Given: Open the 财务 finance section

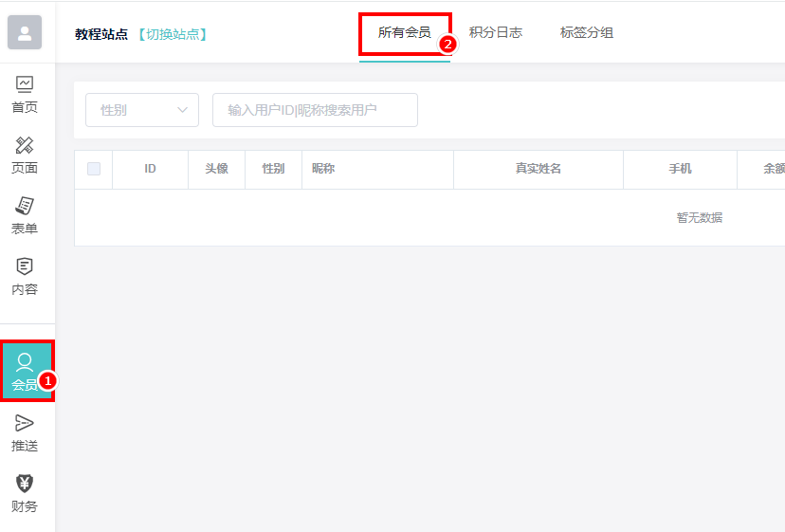Looking at the screenshot, I should (x=25, y=493).
